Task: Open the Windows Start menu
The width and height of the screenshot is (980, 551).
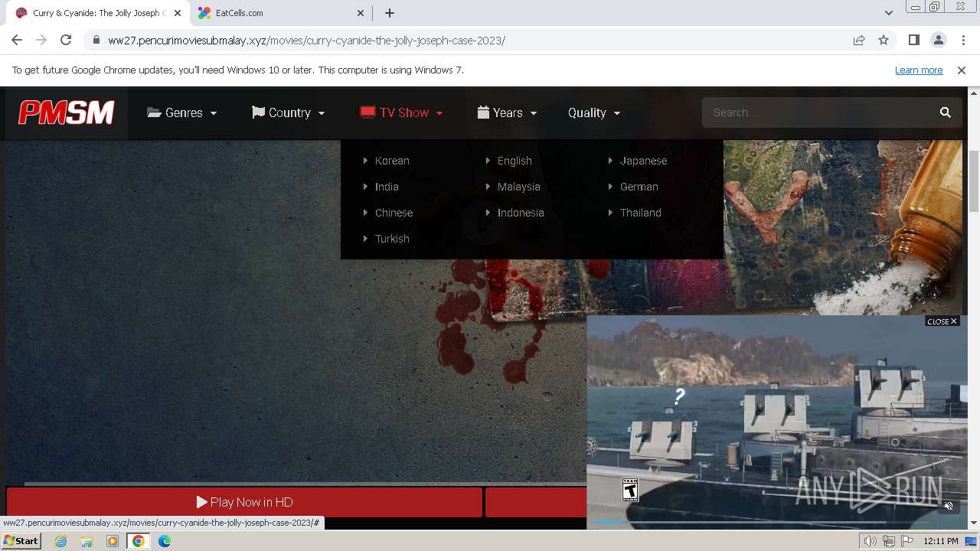Action: tap(21, 541)
